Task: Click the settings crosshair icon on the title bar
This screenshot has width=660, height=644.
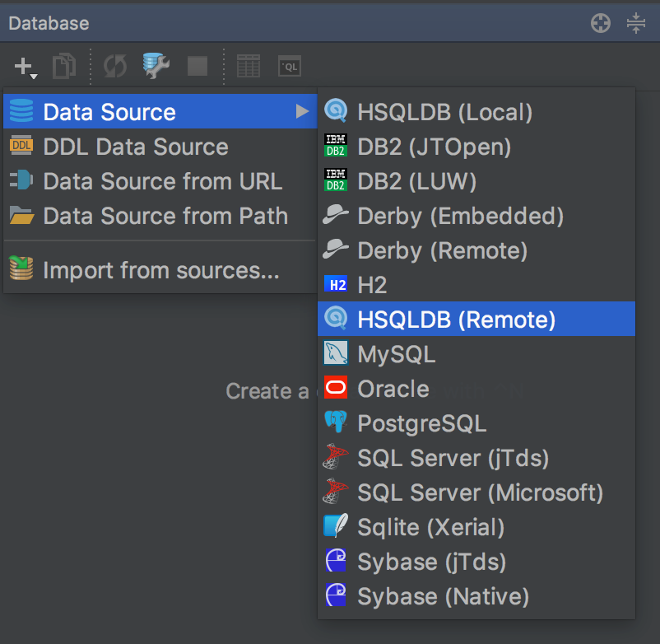Action: click(600, 23)
